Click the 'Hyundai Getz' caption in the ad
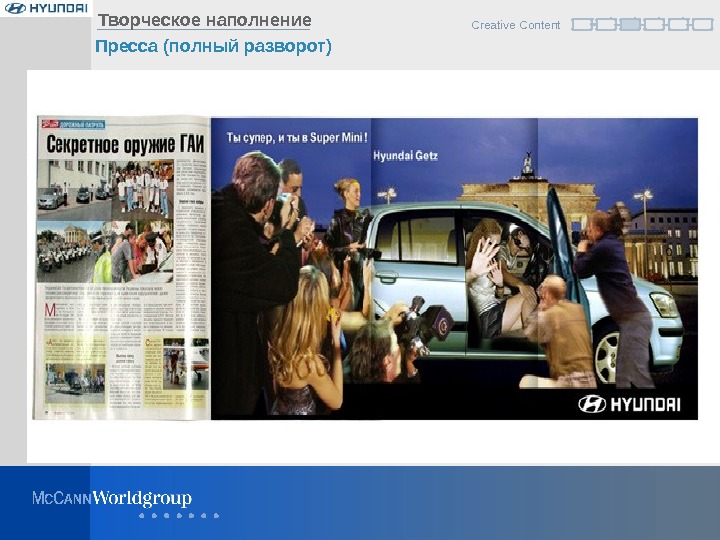 point(405,156)
